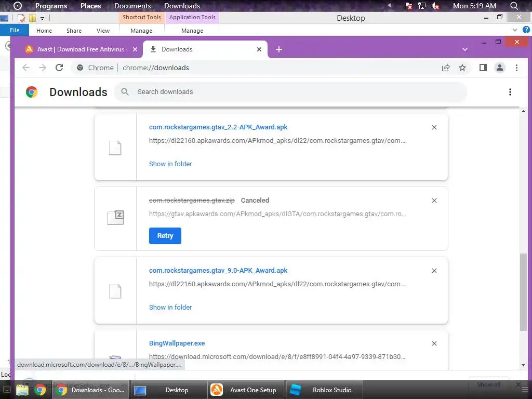Open the Places menu in top panel

pos(90,6)
